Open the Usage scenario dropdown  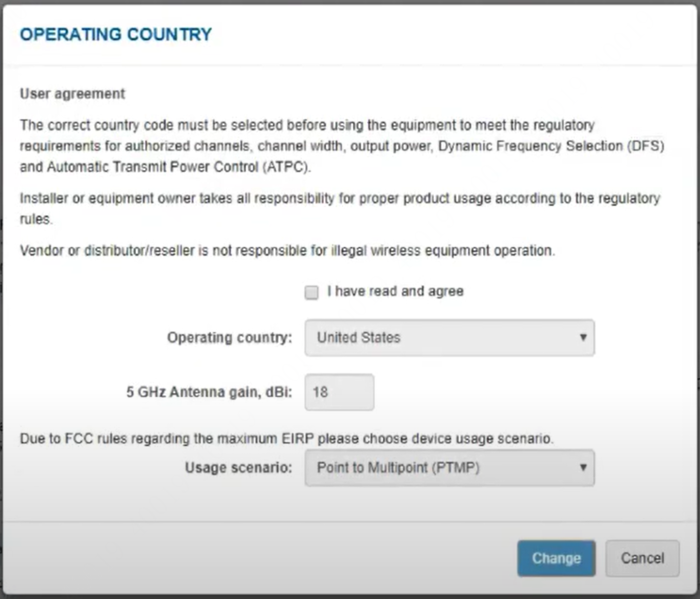[449, 467]
